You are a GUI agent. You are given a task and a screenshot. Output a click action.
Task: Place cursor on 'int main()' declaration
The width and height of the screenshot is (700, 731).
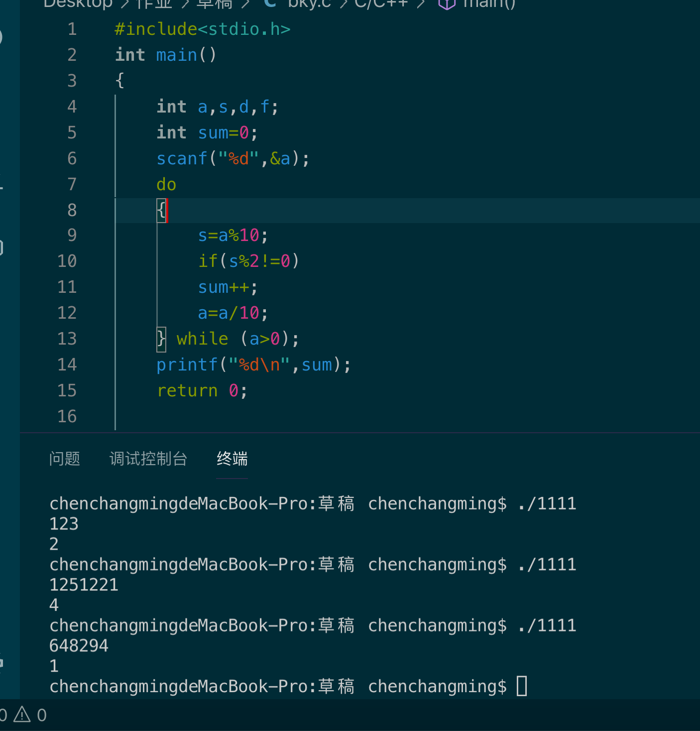[166, 55]
